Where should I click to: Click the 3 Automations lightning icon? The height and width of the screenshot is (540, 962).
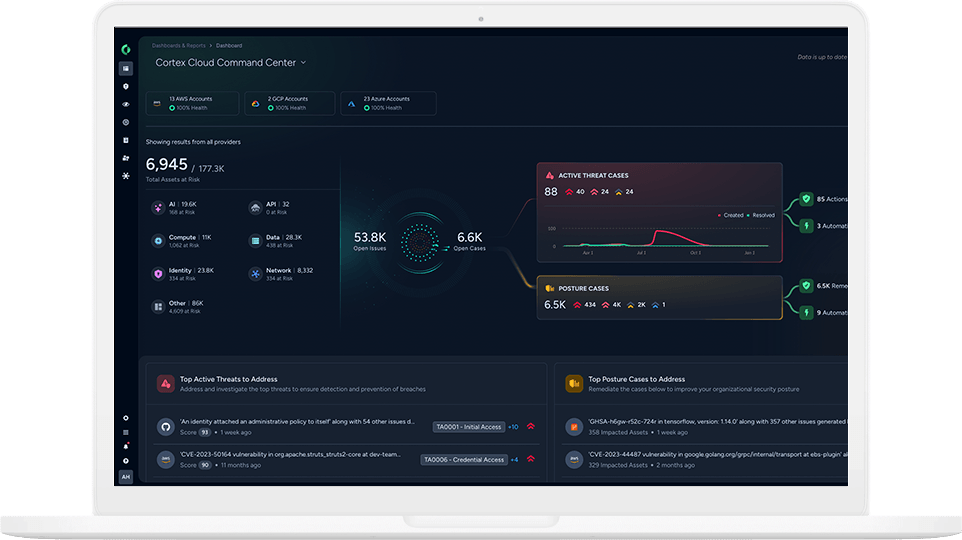point(806,226)
